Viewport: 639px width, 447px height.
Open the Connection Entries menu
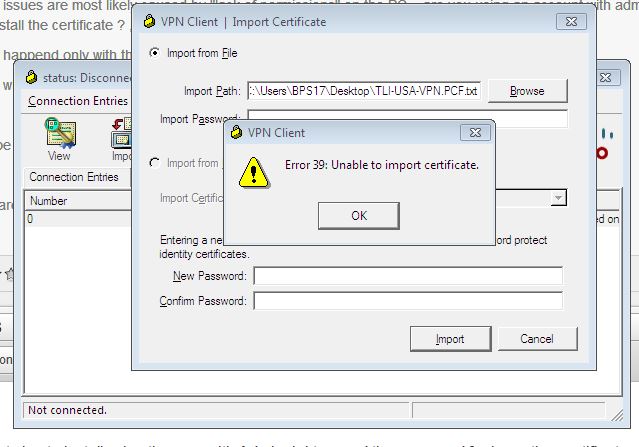point(78,101)
